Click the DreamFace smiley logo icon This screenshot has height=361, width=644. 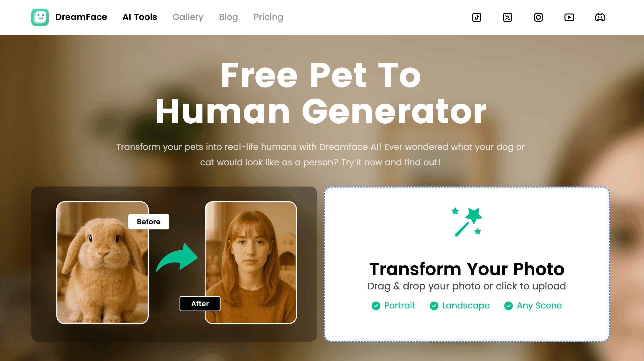(40, 17)
